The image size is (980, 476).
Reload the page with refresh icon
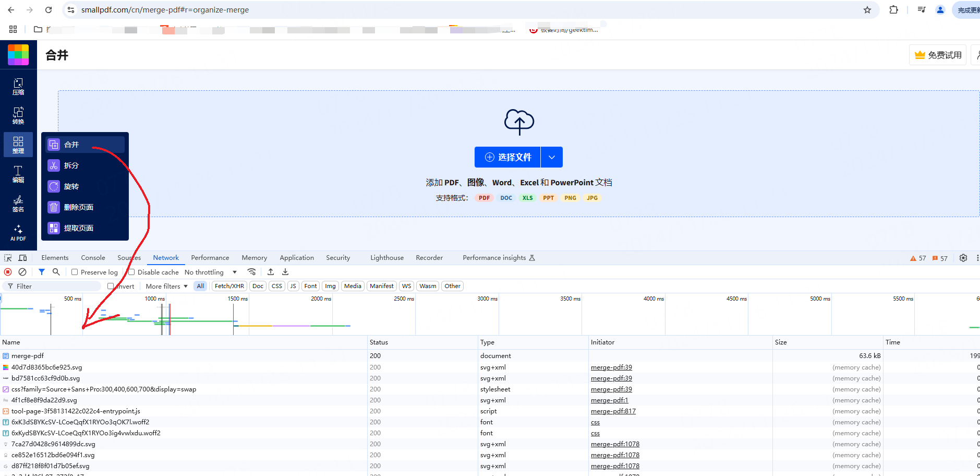point(49,10)
